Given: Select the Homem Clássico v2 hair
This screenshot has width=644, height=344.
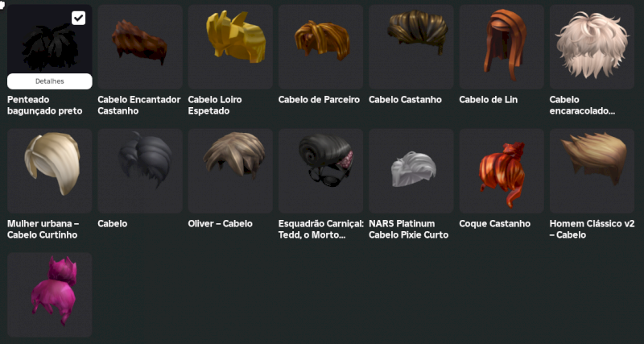Looking at the screenshot, I should pyautogui.click(x=592, y=171).
